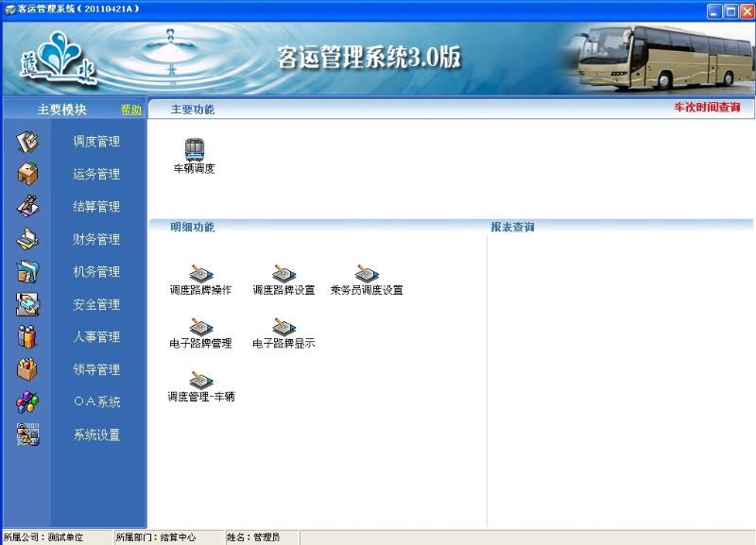Click the OA系统 colored blocks icon
The image size is (756, 545).
coord(27,401)
